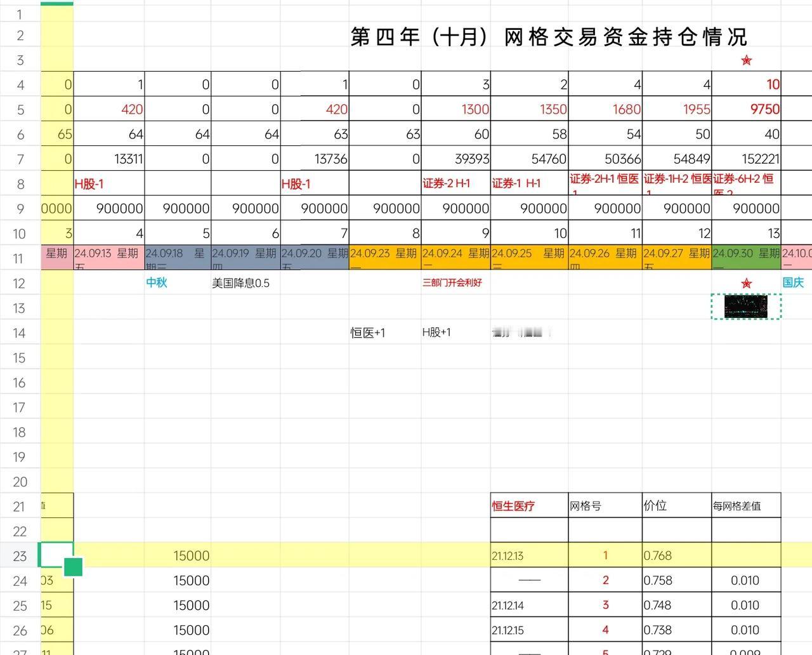Select the red grid number 3 cell
This screenshot has height=655, width=812.
(x=605, y=605)
